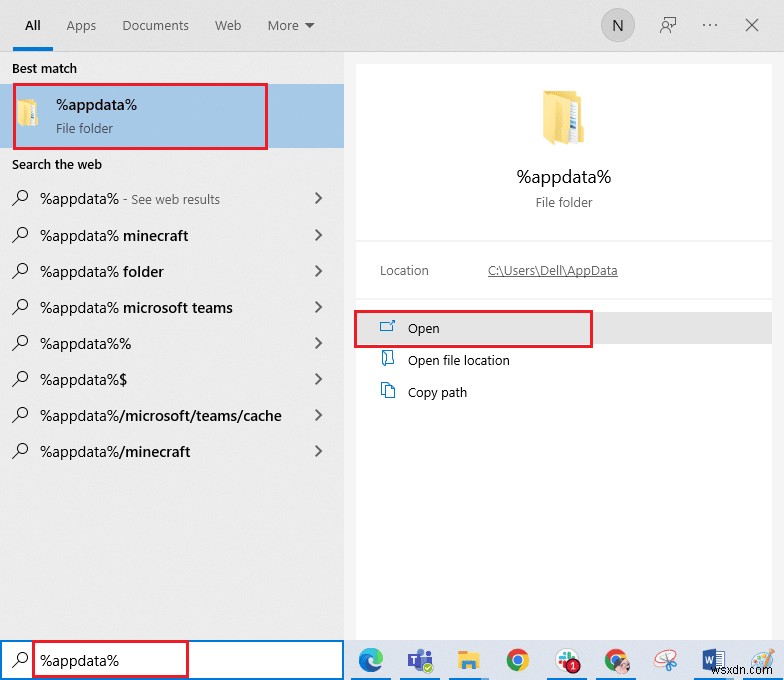The image size is (784, 680).
Task: Expand the More dropdown
Action: pos(290,26)
